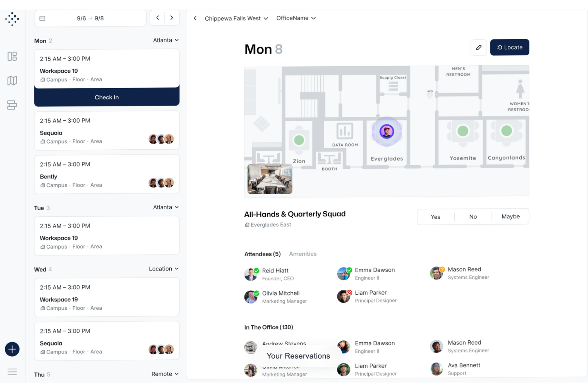588x392 pixels.
Task: Check in to Workspace 19 for Monday
Action: [x=106, y=97]
